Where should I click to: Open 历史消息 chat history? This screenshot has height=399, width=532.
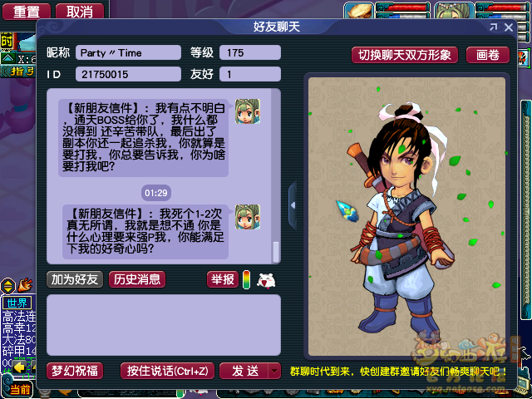[137, 279]
